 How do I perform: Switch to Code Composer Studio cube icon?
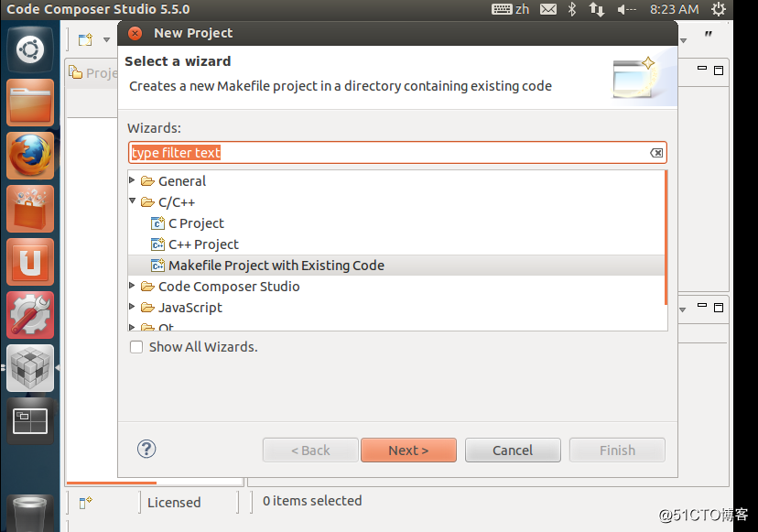(30, 368)
